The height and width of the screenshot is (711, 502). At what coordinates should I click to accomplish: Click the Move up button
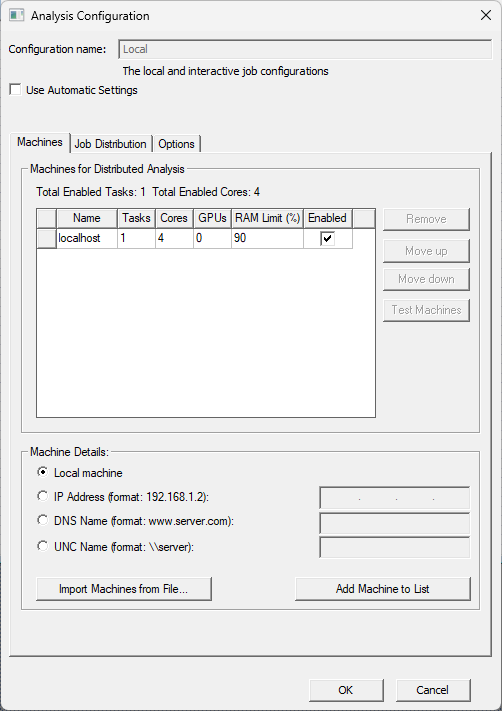[426, 251]
